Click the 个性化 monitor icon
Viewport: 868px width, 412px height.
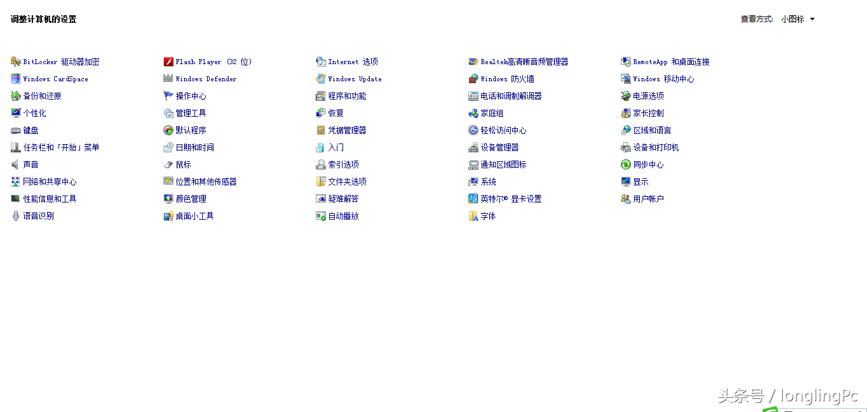coord(16,113)
